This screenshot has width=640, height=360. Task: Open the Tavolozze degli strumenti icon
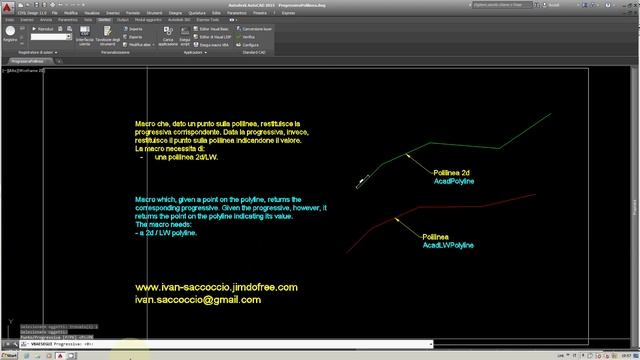[107, 36]
